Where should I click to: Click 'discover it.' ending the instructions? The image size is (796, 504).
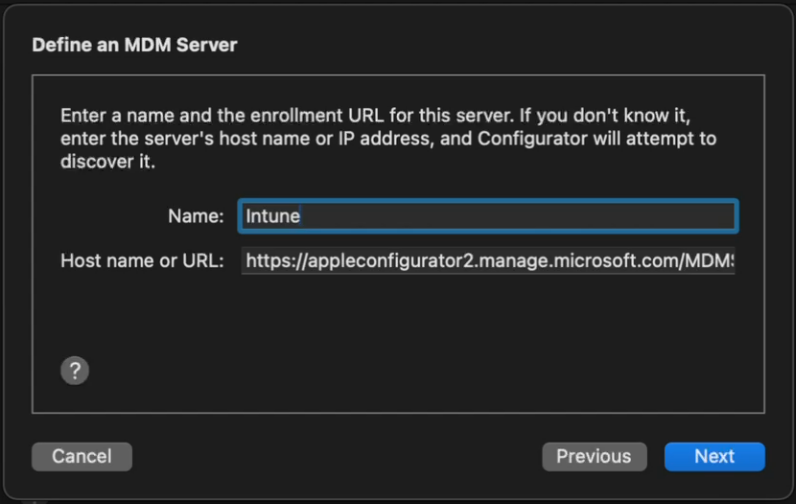[108, 162]
